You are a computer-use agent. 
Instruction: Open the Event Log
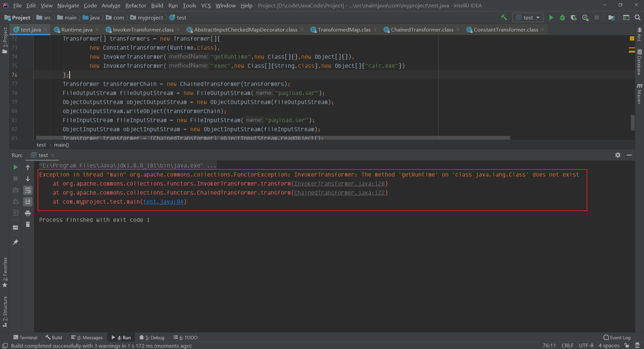[x=617, y=338]
